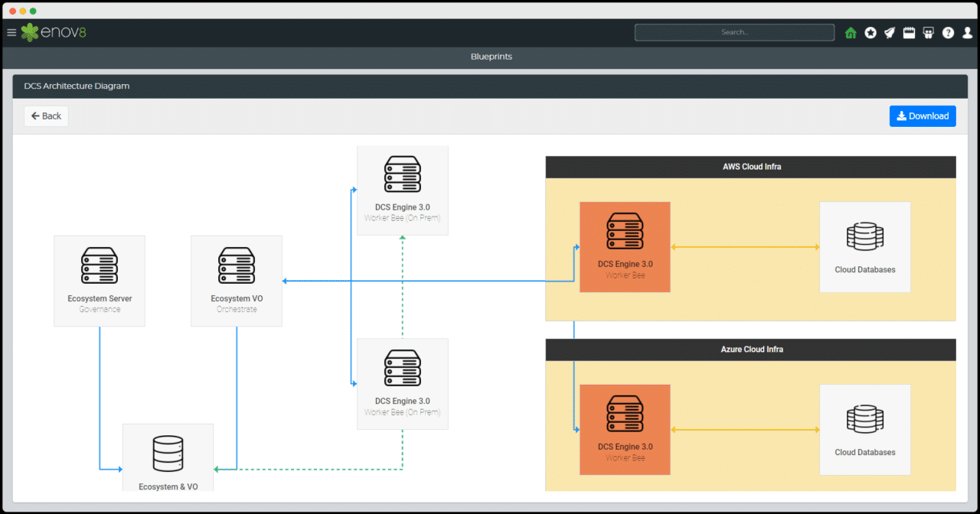Viewport: 980px width, 514px height.
Task: Open the calendar icon in the top bar
Action: coord(909,33)
